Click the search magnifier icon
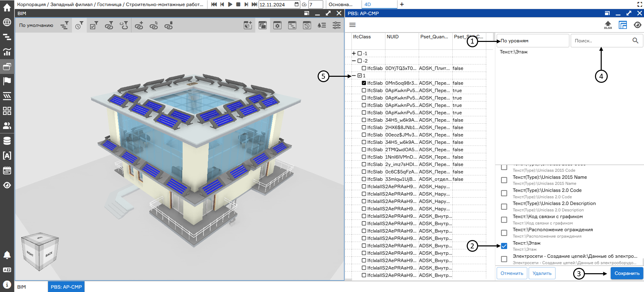Viewport: 644px width, 292px height. 635,41
